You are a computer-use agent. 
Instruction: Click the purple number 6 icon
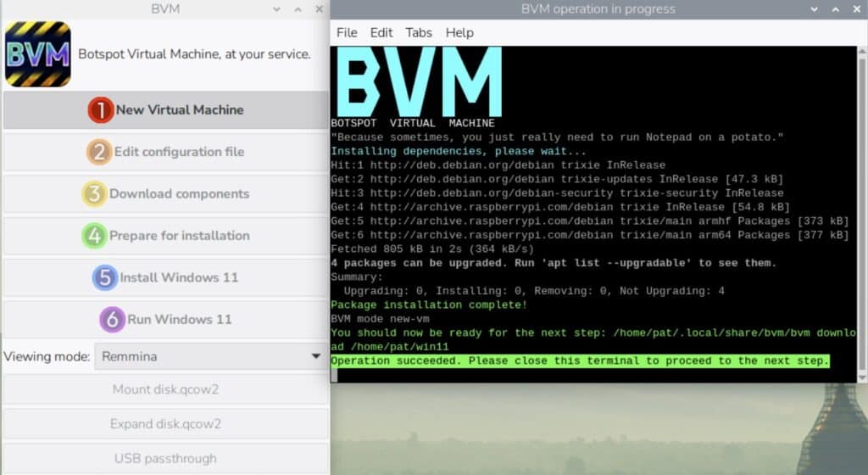(112, 319)
